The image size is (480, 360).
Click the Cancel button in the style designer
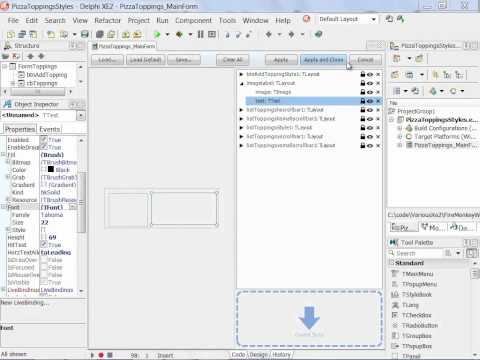pos(365,60)
